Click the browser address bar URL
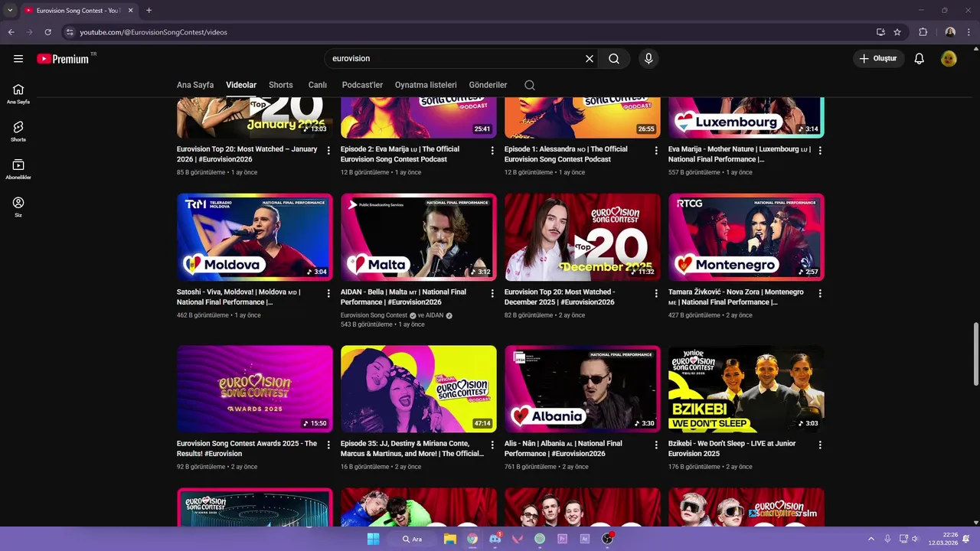 153,32
